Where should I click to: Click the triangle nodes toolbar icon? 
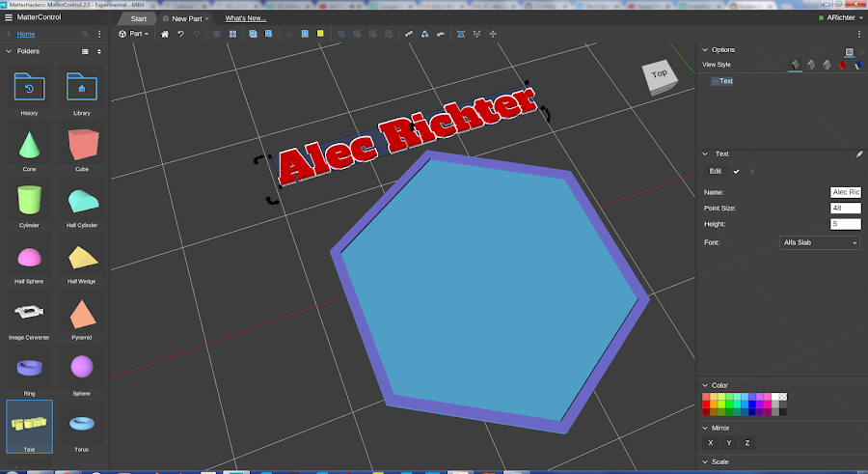pyautogui.click(x=424, y=34)
